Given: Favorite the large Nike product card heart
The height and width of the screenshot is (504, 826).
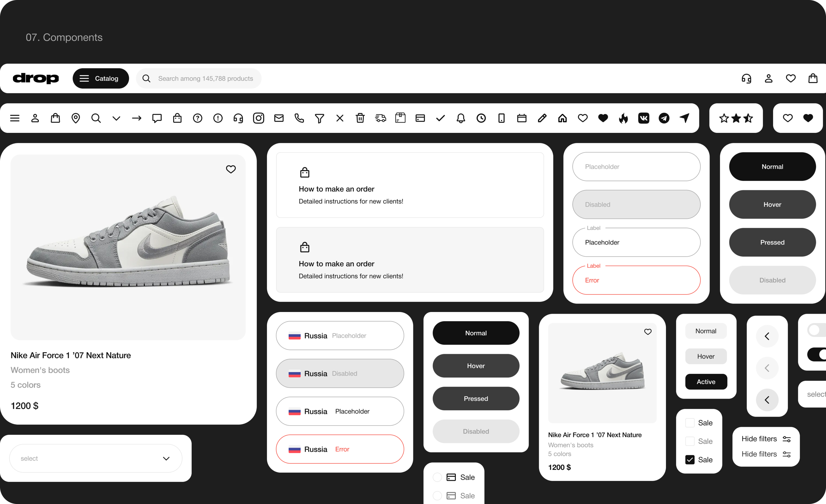Looking at the screenshot, I should click(231, 169).
